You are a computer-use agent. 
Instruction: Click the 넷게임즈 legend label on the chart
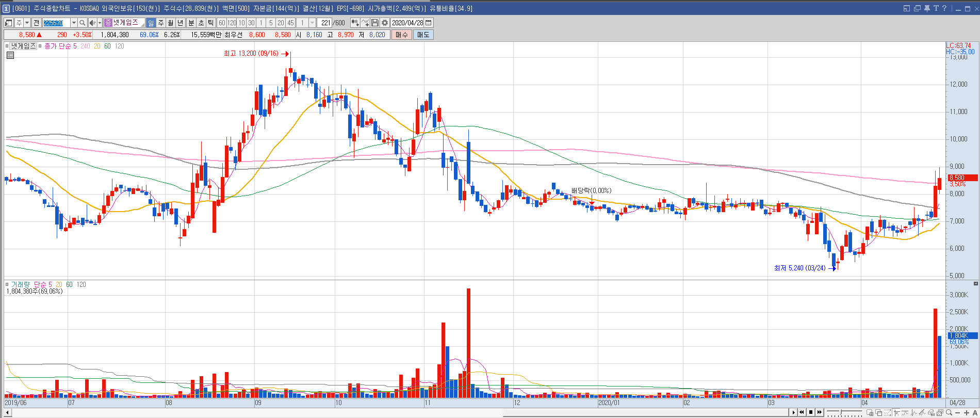(23, 46)
